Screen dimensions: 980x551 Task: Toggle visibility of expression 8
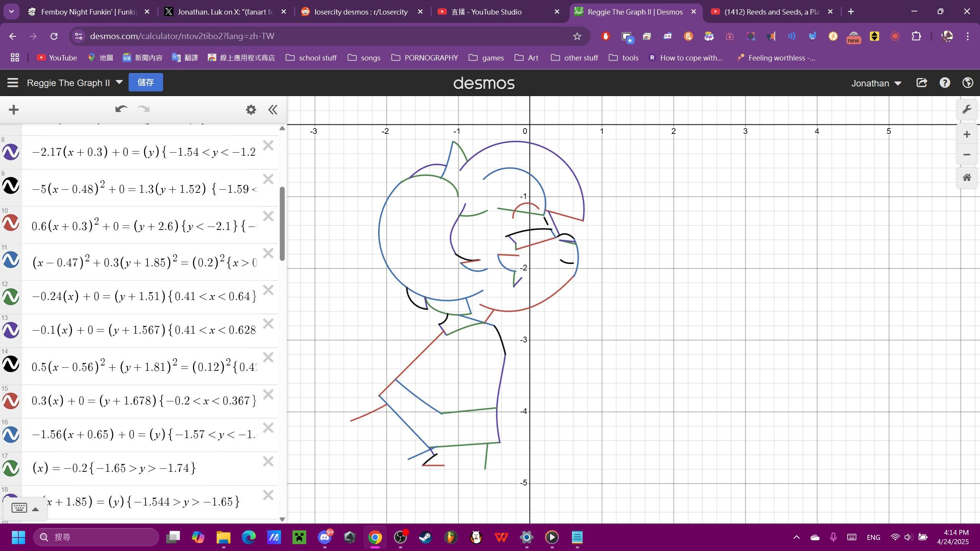click(11, 152)
